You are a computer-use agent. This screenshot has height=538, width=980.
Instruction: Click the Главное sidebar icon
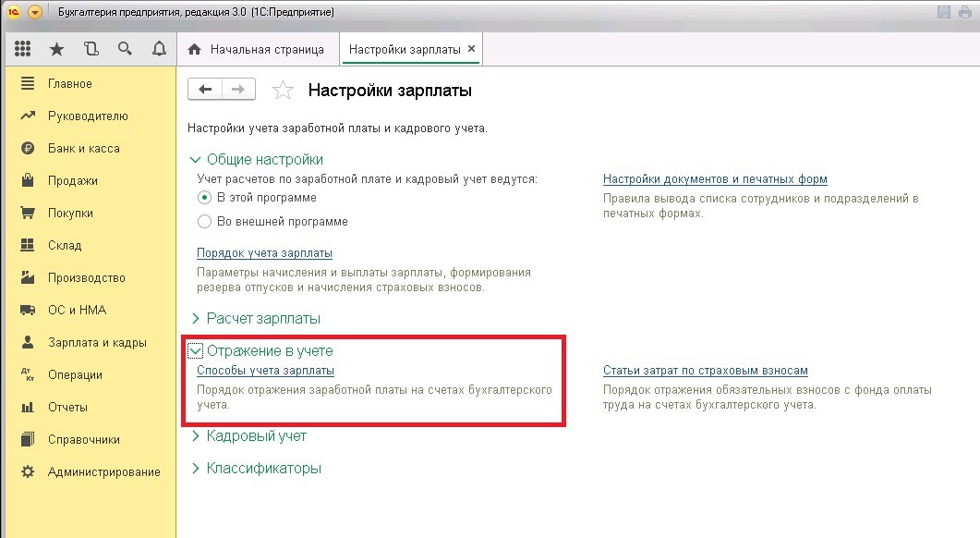[x=28, y=83]
